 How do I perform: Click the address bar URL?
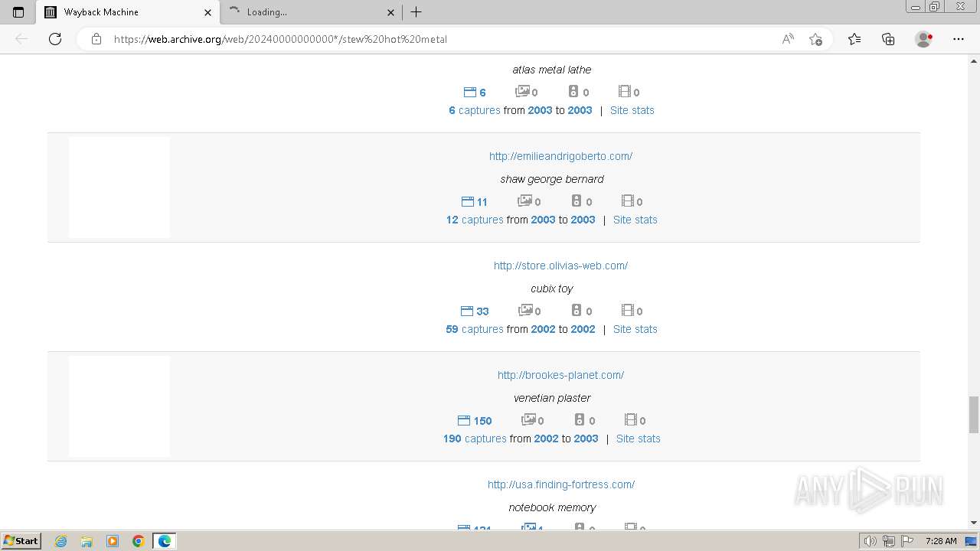click(x=280, y=39)
